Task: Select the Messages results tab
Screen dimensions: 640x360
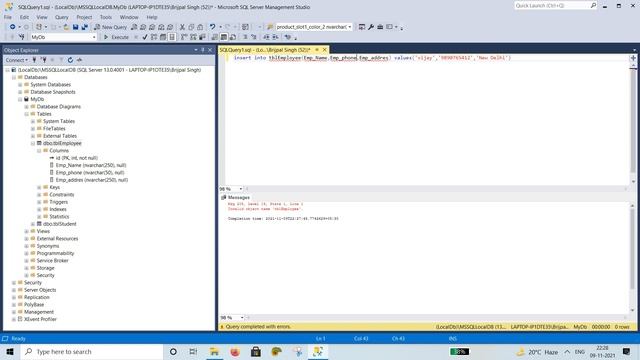Action: tap(235, 198)
